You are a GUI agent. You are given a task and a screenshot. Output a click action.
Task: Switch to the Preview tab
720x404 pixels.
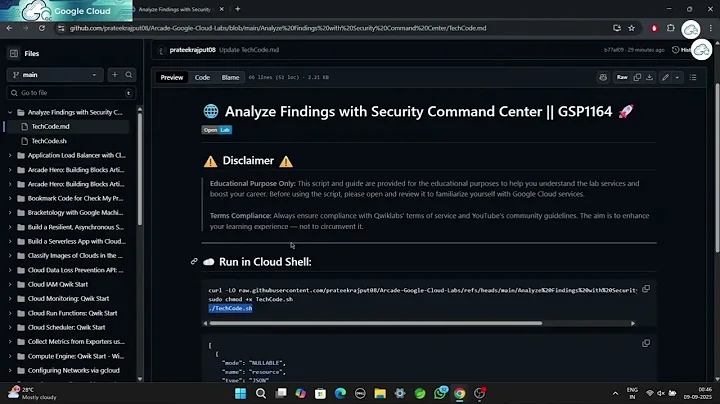coord(172,78)
